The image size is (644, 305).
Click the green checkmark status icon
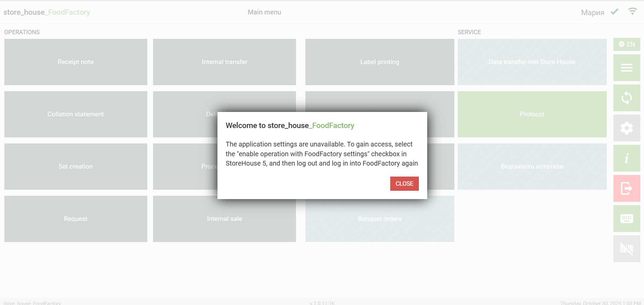click(614, 12)
